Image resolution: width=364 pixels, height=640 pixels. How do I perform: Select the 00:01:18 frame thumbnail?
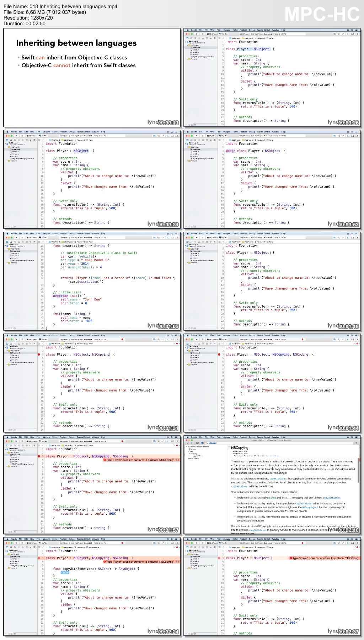pyautogui.click(x=272, y=281)
